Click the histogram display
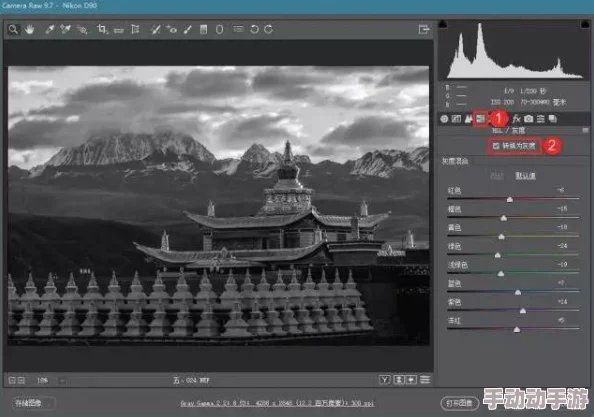The width and height of the screenshot is (594, 417). click(514, 50)
